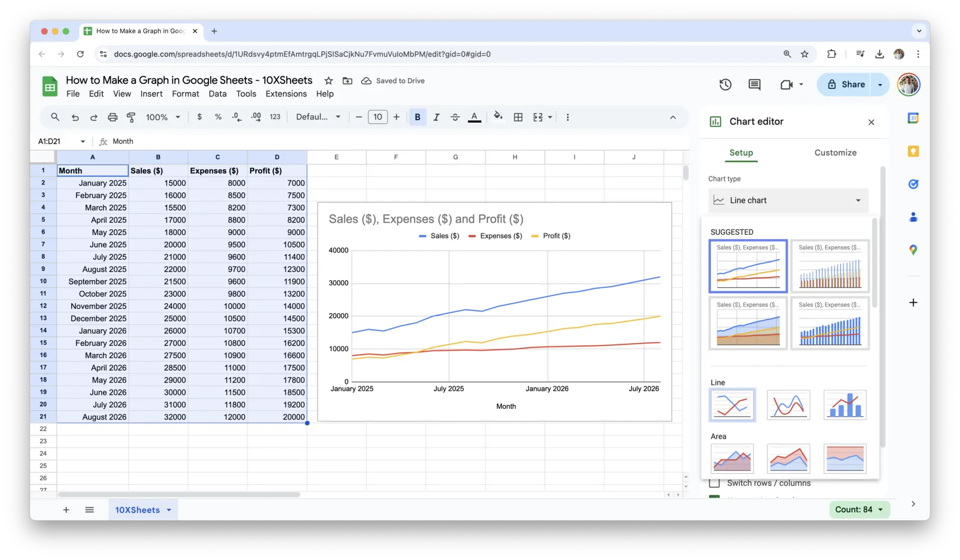This screenshot has width=960, height=560.
Task: Open more number formats 123
Action: point(275,117)
